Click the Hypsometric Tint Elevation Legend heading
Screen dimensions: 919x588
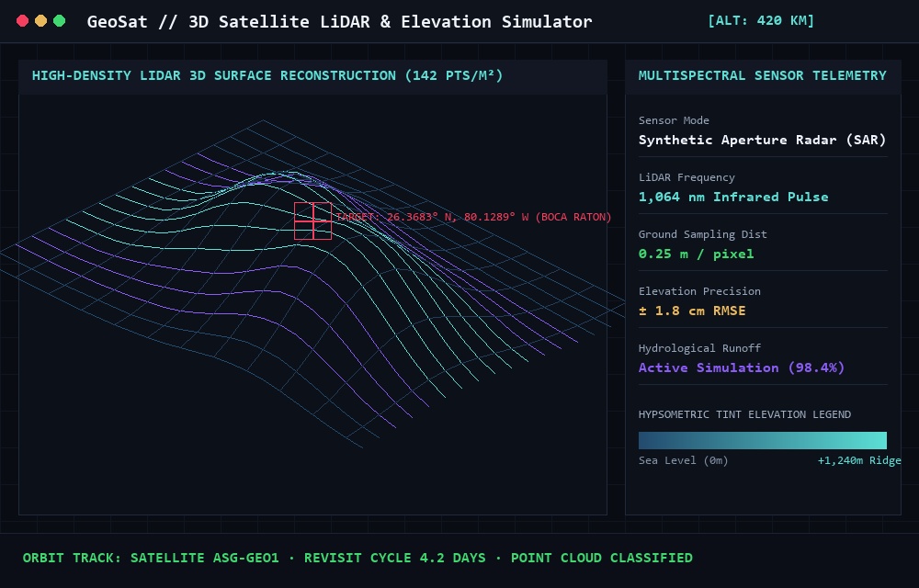(744, 414)
